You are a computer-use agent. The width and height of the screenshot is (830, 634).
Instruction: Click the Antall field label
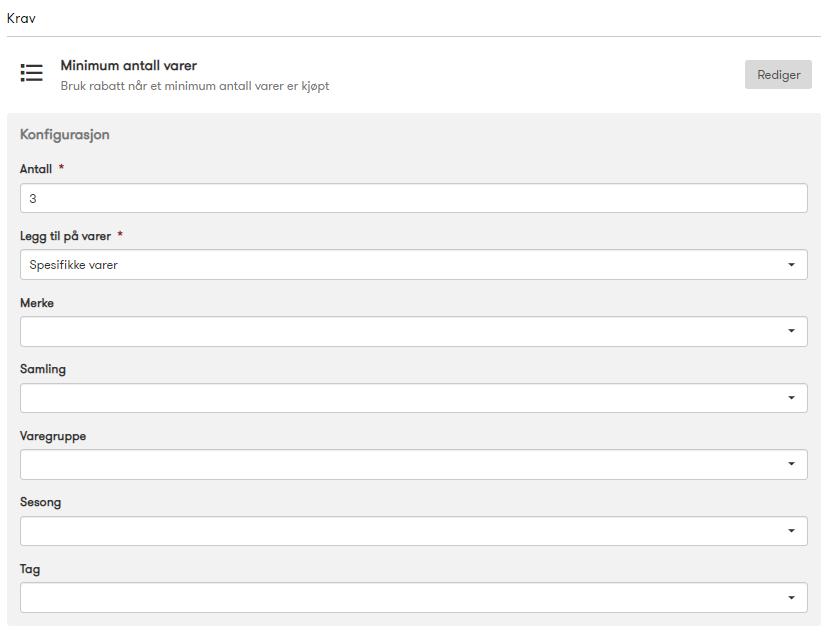(35, 169)
